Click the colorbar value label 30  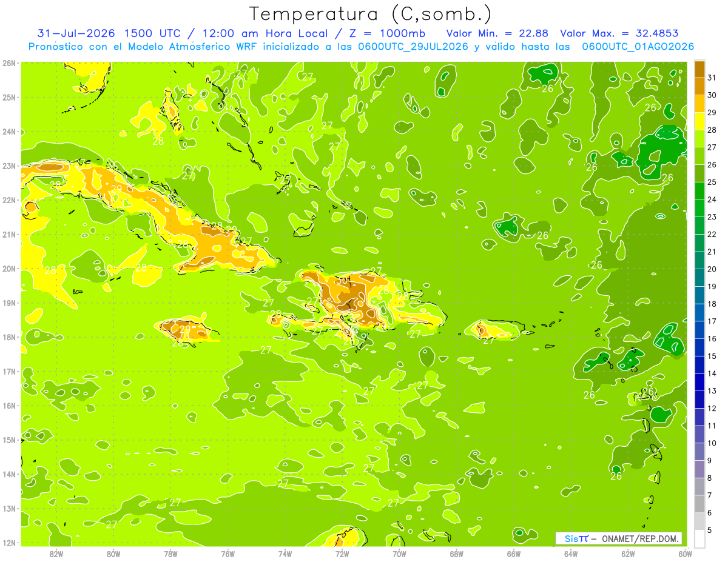click(x=712, y=95)
